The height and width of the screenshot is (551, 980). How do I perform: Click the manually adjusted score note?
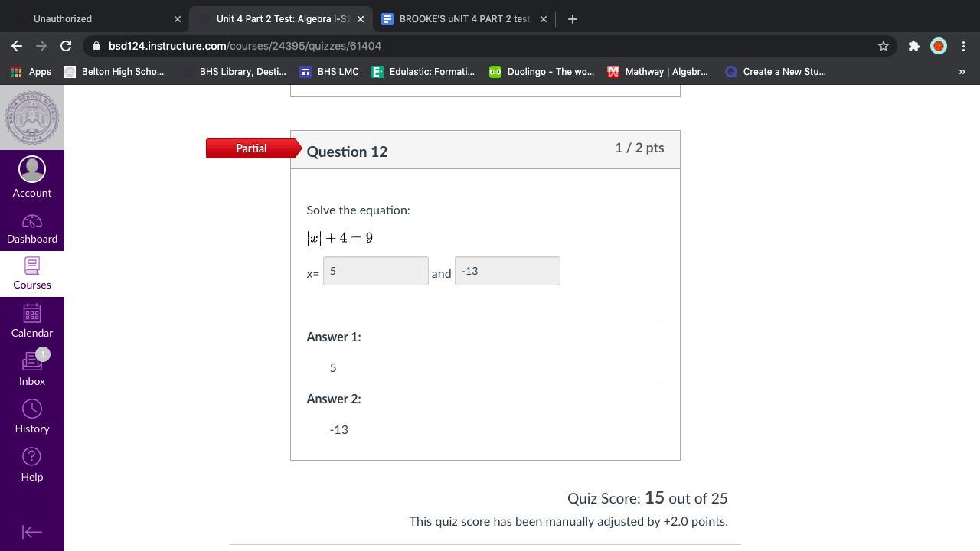click(569, 521)
